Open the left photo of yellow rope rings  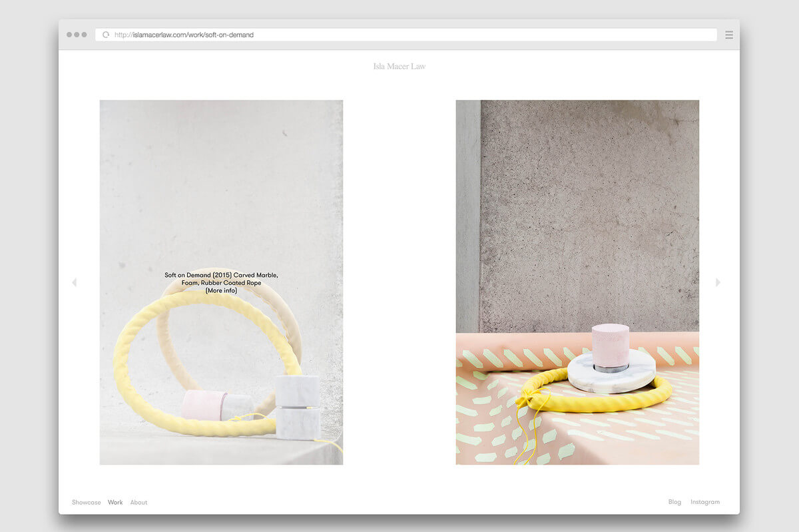click(x=221, y=282)
